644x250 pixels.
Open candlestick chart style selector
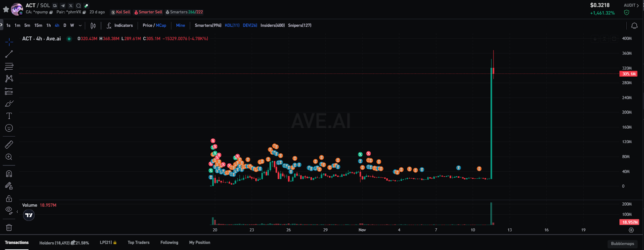click(x=93, y=25)
